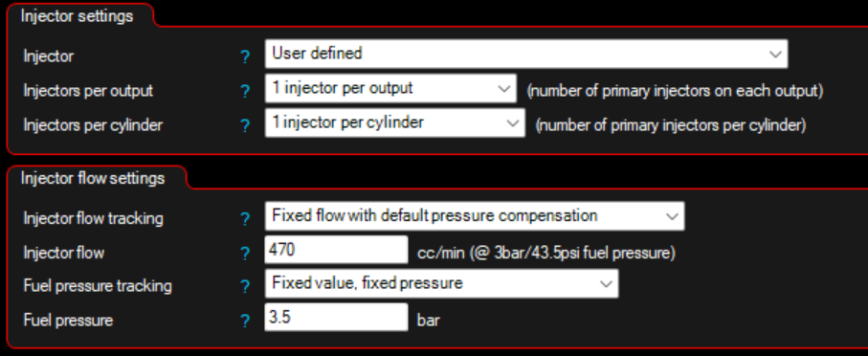Open the Injector flow help question mark
Viewport: 868px width, 356px height.
coord(245,254)
